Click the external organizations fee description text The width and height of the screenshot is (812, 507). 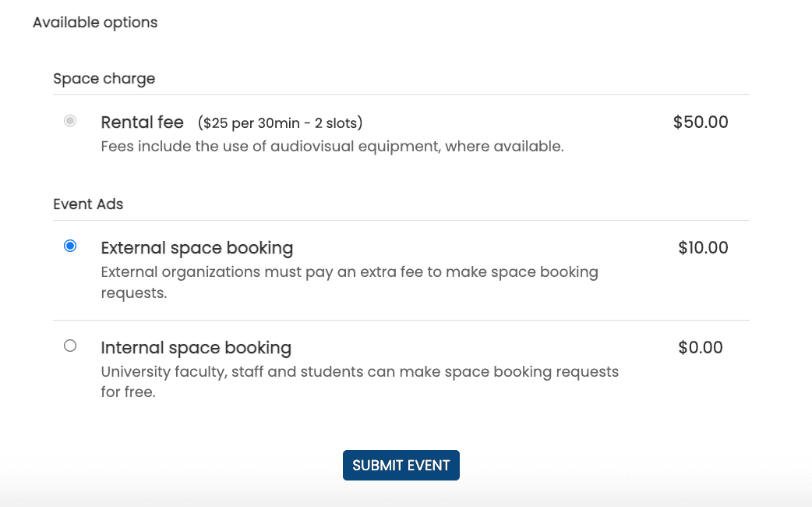[349, 271]
